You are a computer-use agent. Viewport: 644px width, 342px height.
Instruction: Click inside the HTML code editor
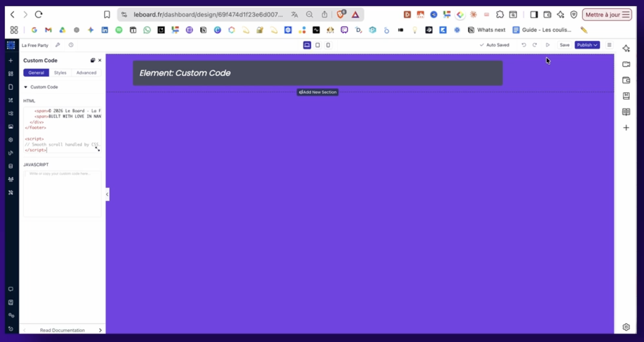(62, 130)
